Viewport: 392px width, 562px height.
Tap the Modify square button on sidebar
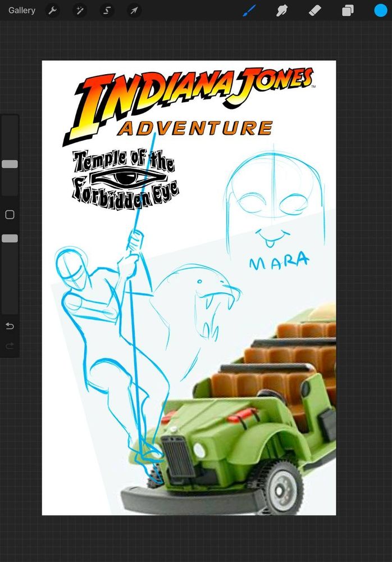[x=10, y=215]
